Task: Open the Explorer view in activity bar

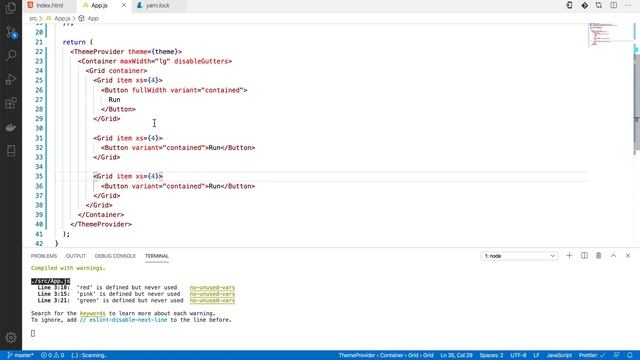Action: tap(11, 8)
